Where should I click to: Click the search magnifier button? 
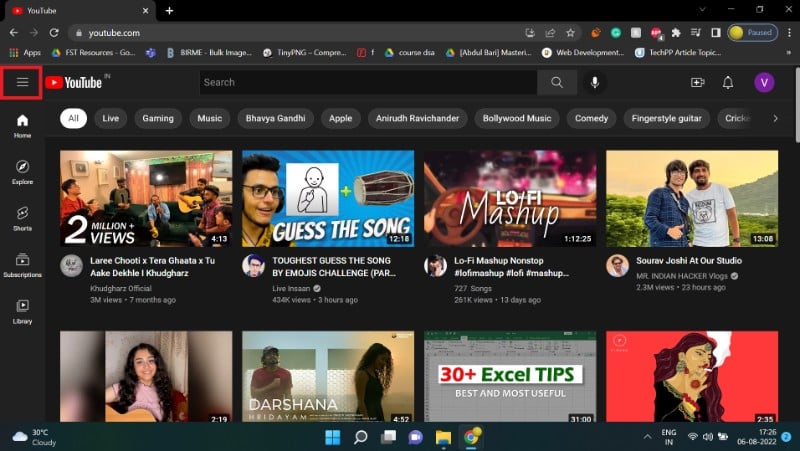[557, 82]
